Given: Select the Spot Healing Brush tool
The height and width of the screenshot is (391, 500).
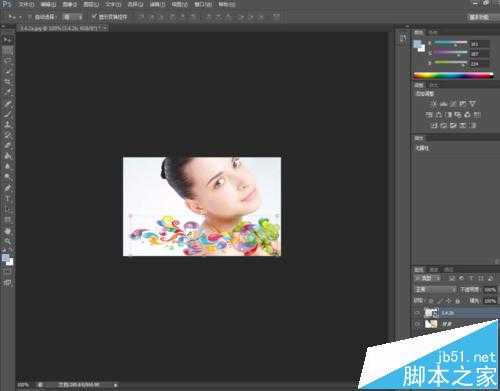Looking at the screenshot, I should [x=7, y=104].
